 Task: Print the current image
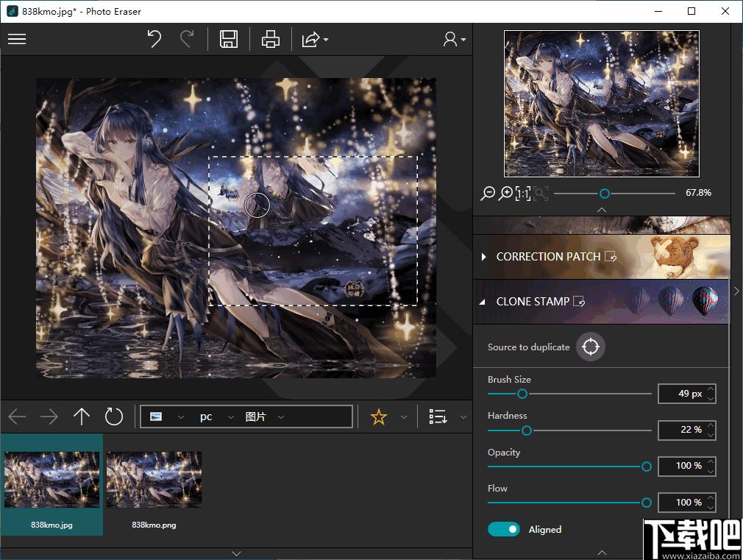point(270,39)
